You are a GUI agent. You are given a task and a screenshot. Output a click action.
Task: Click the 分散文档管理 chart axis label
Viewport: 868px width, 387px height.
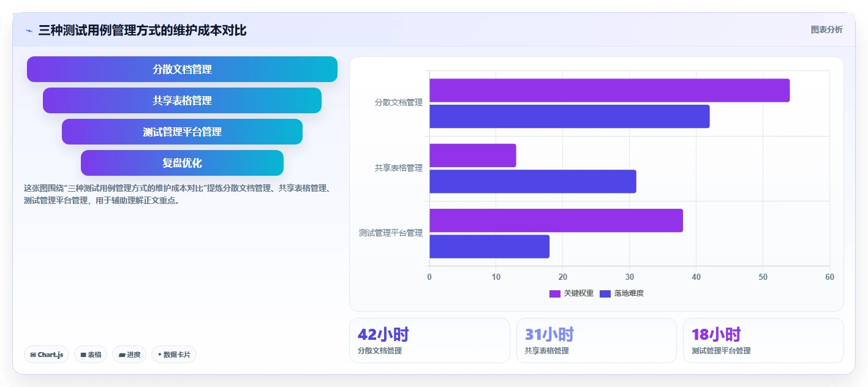[x=399, y=103]
